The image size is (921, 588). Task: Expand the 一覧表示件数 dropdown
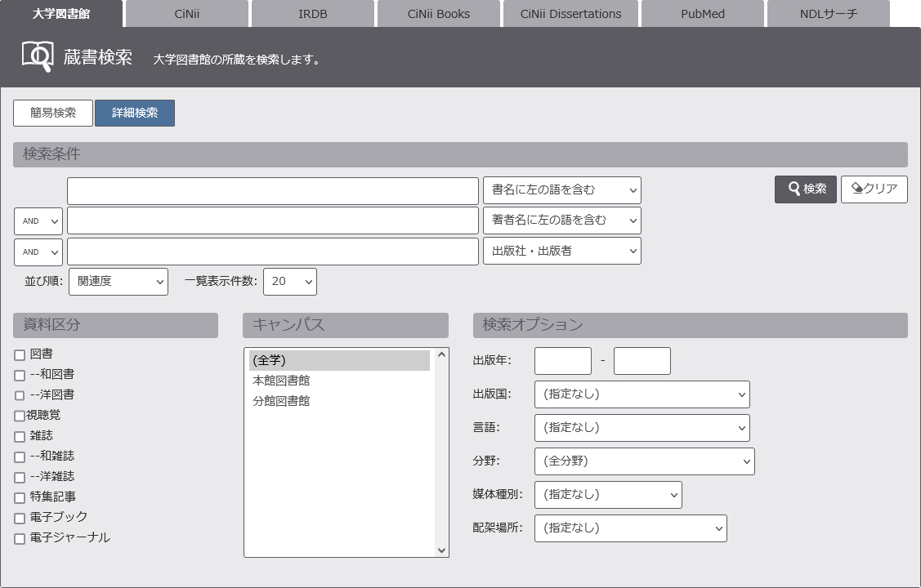click(289, 282)
